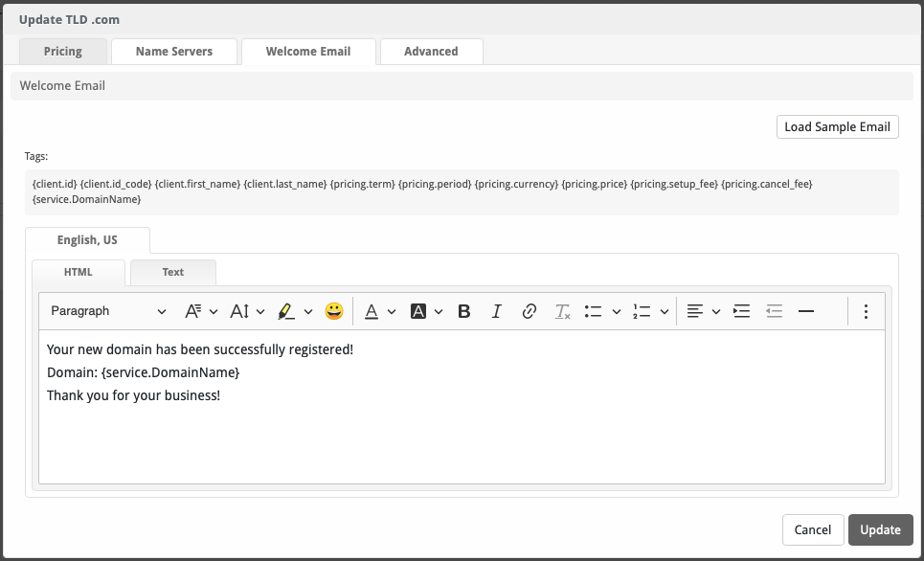The image size is (924, 561).
Task: Open the emoji picker
Action: 333,311
